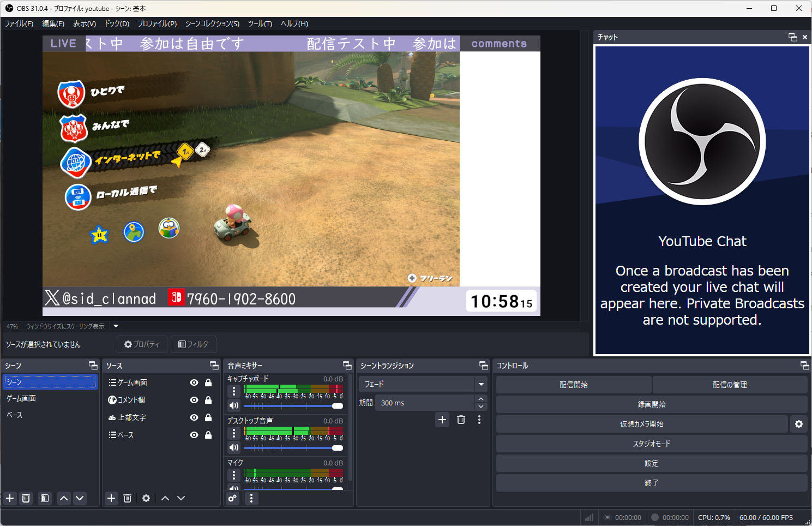Float the シーントランジション dock panel
This screenshot has width=812, height=526.
click(x=484, y=366)
